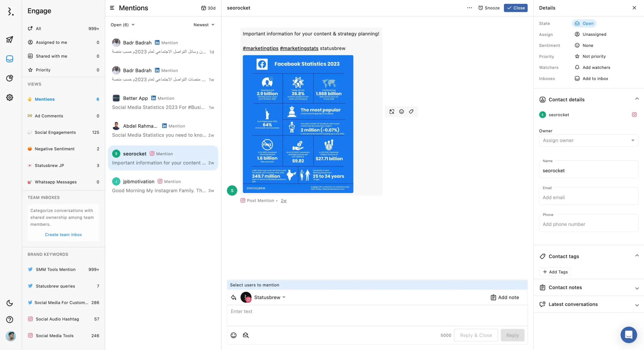This screenshot has width=644, height=350.
Task: Expand the Contact notes section
Action: click(589, 288)
